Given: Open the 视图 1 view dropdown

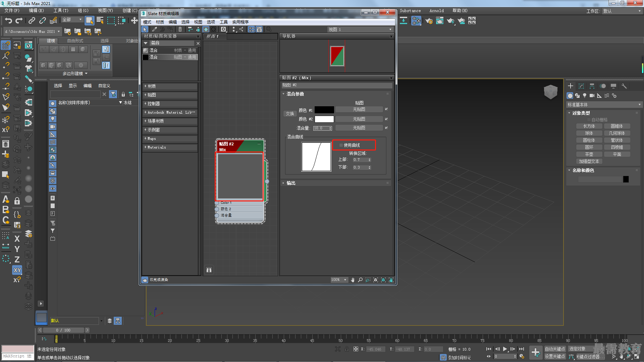Looking at the screenshot, I should (360, 29).
